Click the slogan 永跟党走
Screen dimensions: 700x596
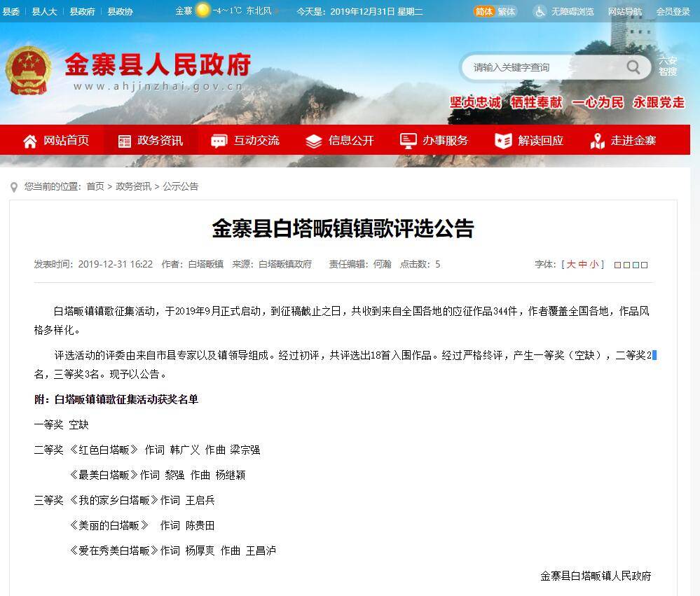[659, 103]
